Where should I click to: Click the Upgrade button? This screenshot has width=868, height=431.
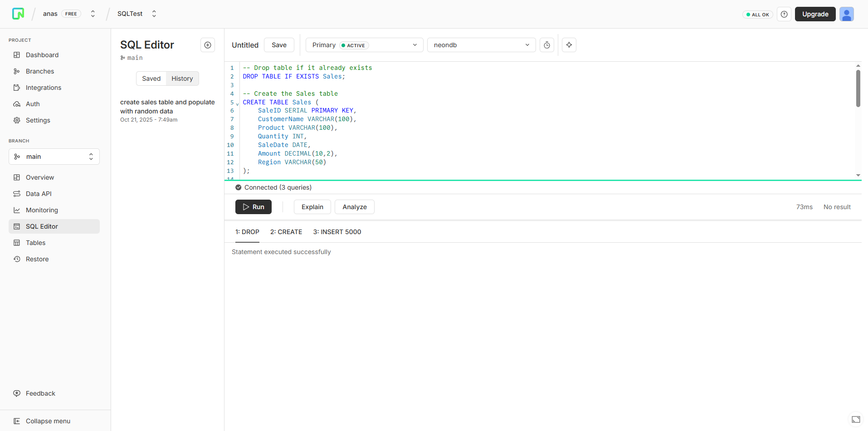coord(815,14)
